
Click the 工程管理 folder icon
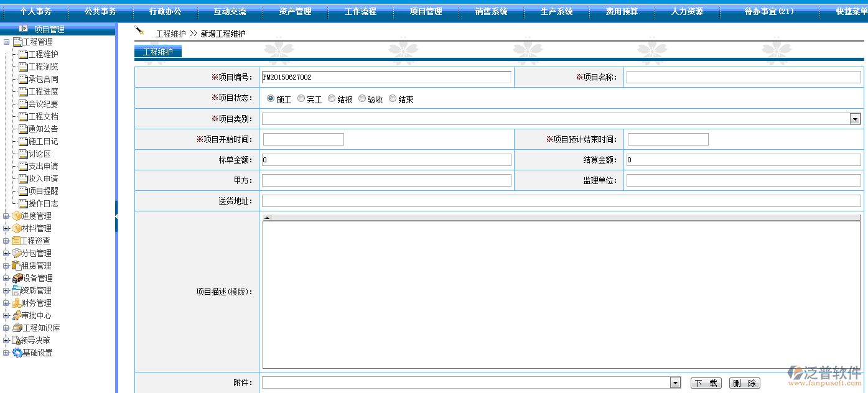(x=17, y=42)
